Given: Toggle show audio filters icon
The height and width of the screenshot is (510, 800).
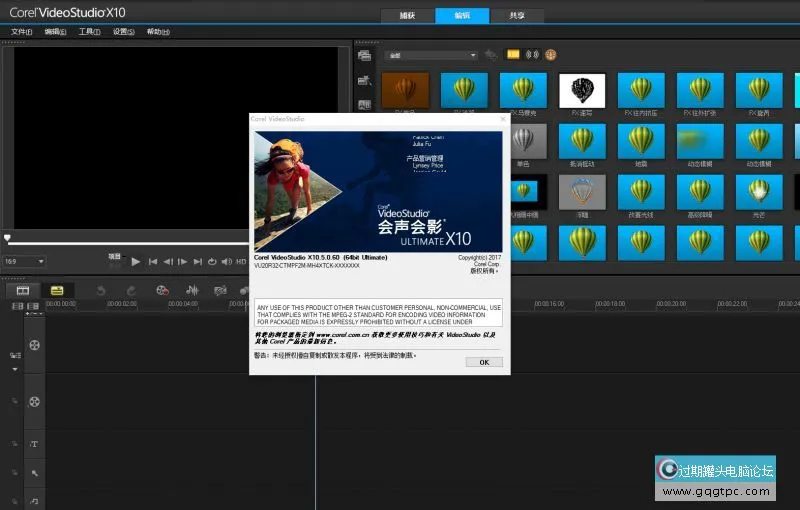Looking at the screenshot, I should click(532, 55).
